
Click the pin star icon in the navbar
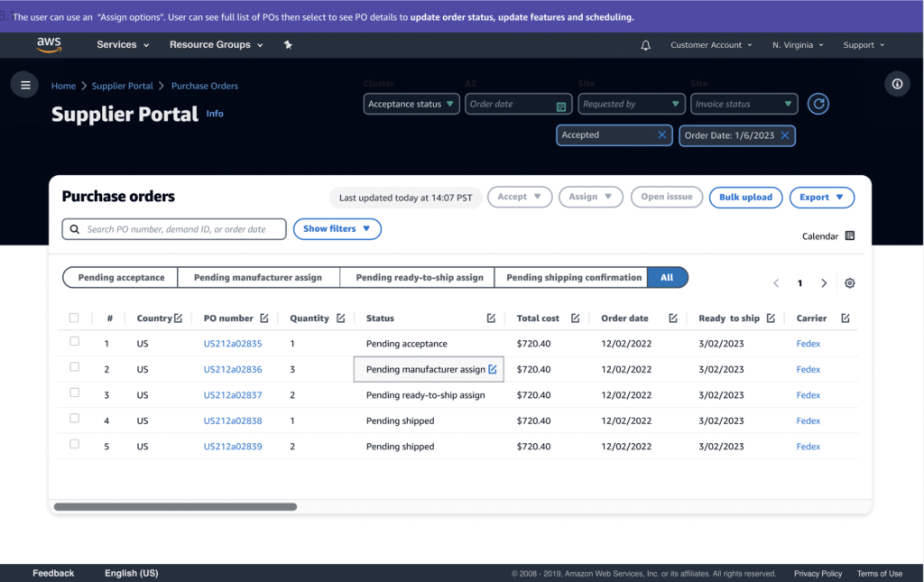[288, 45]
